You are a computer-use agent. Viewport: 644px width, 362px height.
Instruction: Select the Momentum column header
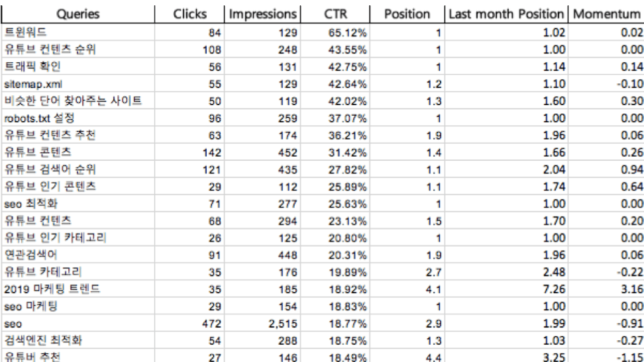(x=606, y=14)
